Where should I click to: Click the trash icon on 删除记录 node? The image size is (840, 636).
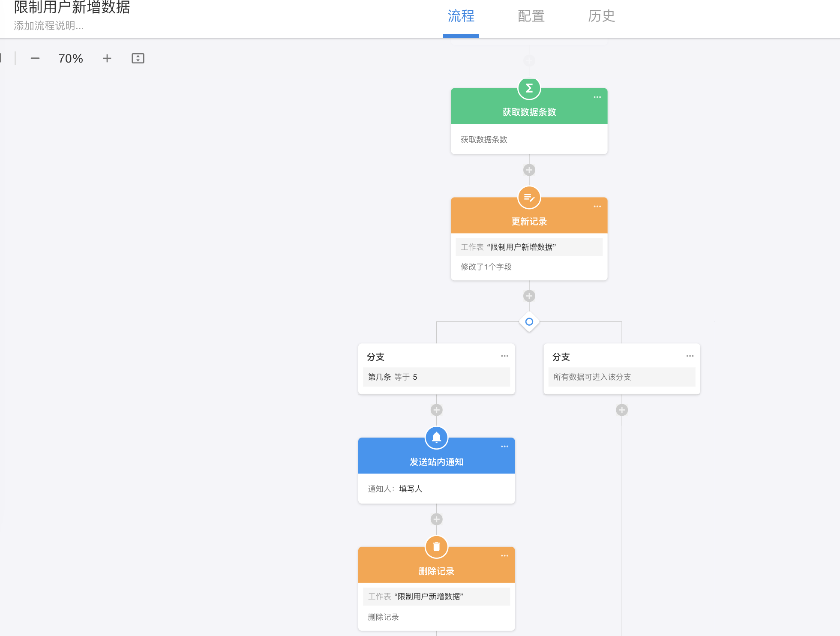pos(436,547)
